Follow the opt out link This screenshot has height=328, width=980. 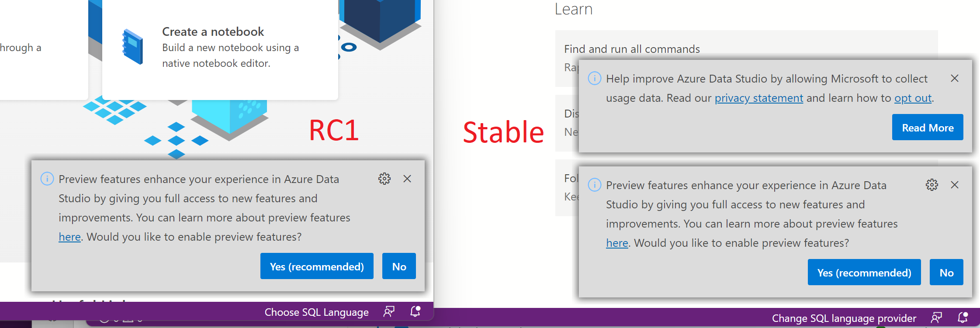912,98
